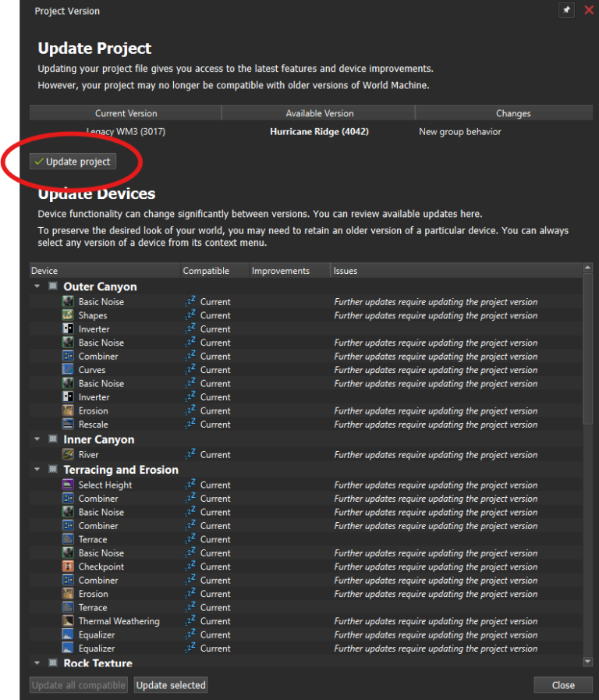Collapse the Terracing and Erosion group
Image resolution: width=599 pixels, height=700 pixels.
click(x=36, y=470)
